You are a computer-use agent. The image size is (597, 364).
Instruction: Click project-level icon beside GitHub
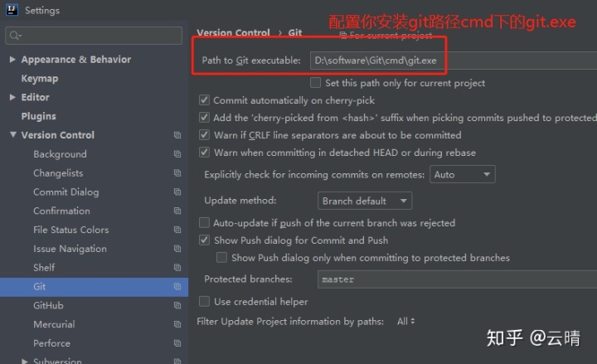pyautogui.click(x=177, y=305)
